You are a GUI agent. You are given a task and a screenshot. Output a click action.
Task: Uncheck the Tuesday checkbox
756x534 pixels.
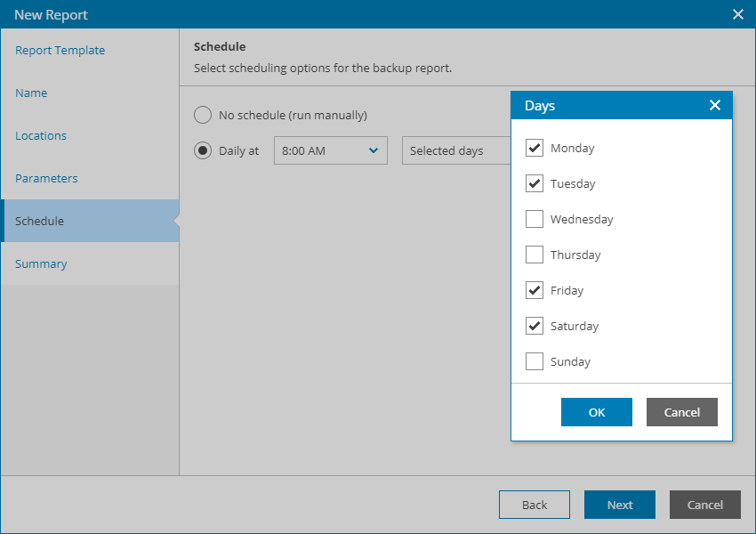point(535,183)
